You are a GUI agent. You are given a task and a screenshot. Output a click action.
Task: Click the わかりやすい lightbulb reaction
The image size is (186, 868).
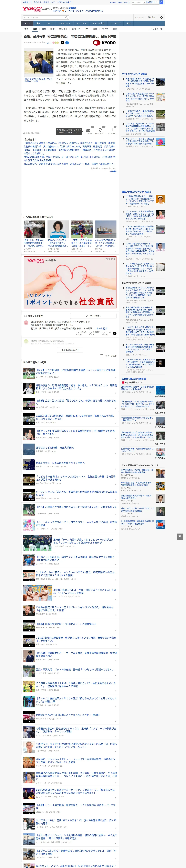point(100,131)
